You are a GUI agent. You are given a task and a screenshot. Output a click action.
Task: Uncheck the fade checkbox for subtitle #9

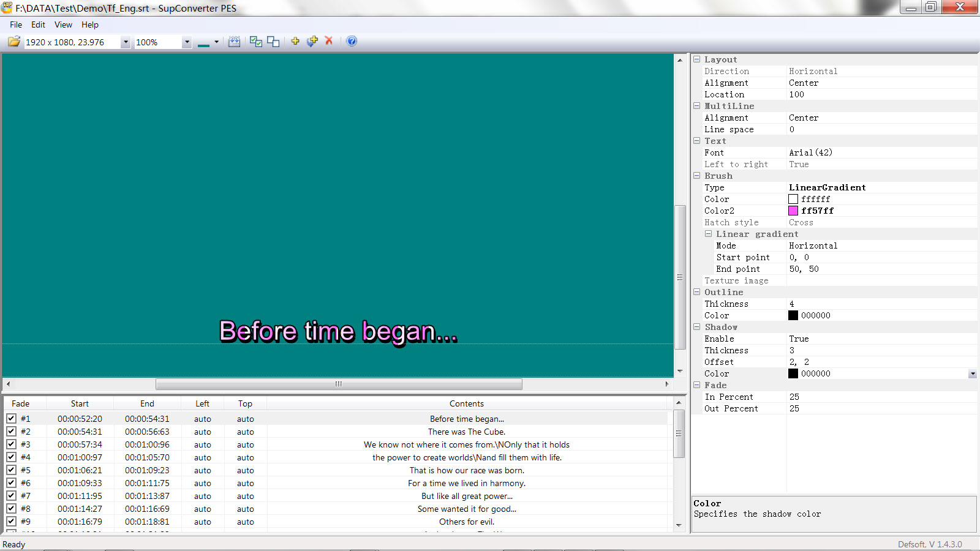(x=11, y=522)
